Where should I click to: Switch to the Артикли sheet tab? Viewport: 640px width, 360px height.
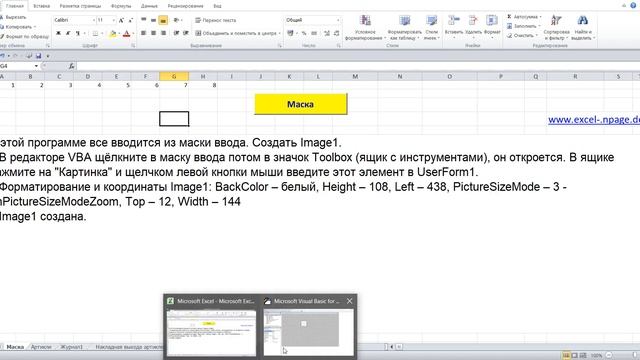click(41, 347)
